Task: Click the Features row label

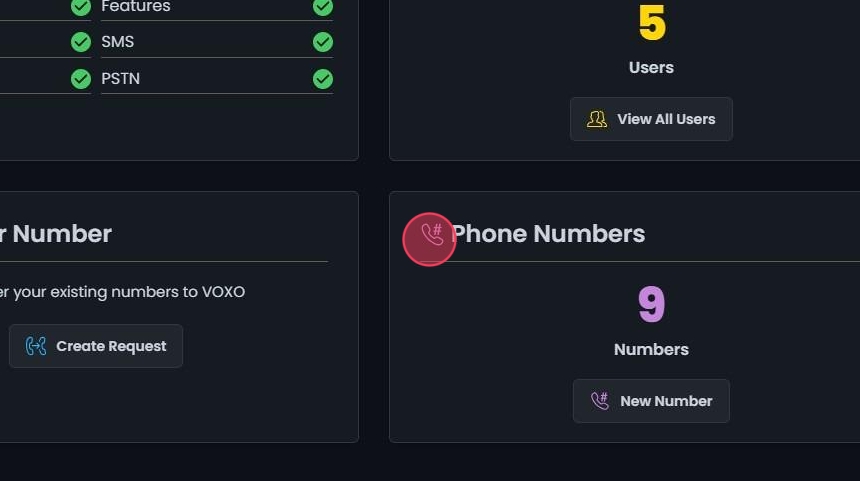Action: click(x=135, y=7)
